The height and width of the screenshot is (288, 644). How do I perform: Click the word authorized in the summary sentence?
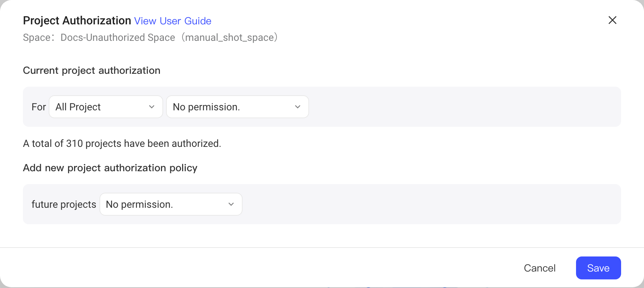point(195,143)
